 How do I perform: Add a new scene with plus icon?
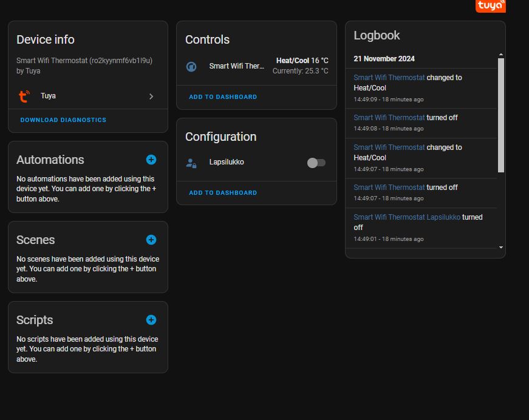coord(151,240)
